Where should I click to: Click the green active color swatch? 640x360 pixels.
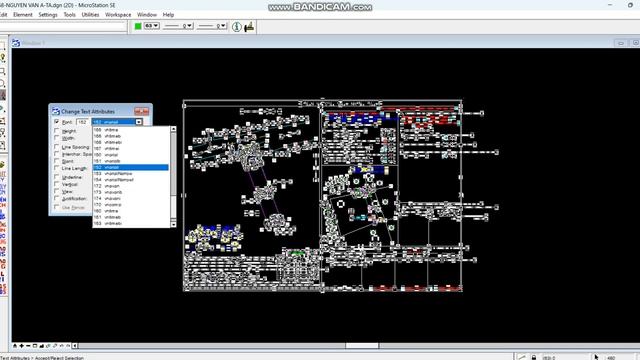138,26
